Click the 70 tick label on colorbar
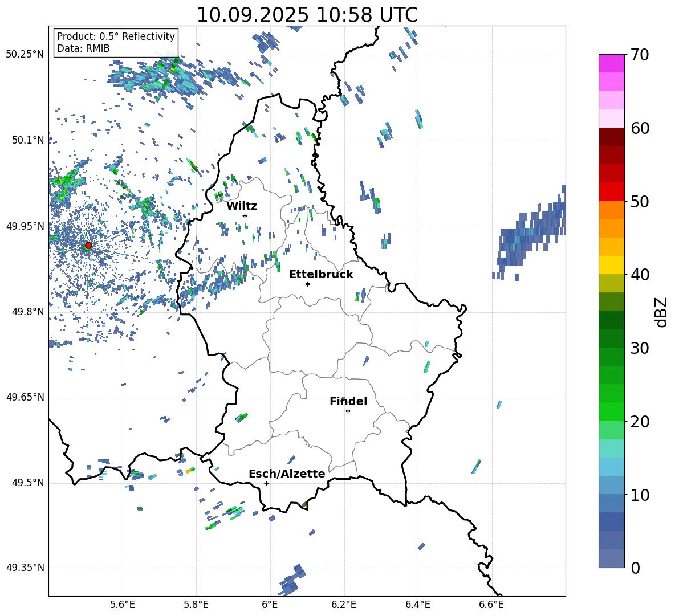 [640, 55]
